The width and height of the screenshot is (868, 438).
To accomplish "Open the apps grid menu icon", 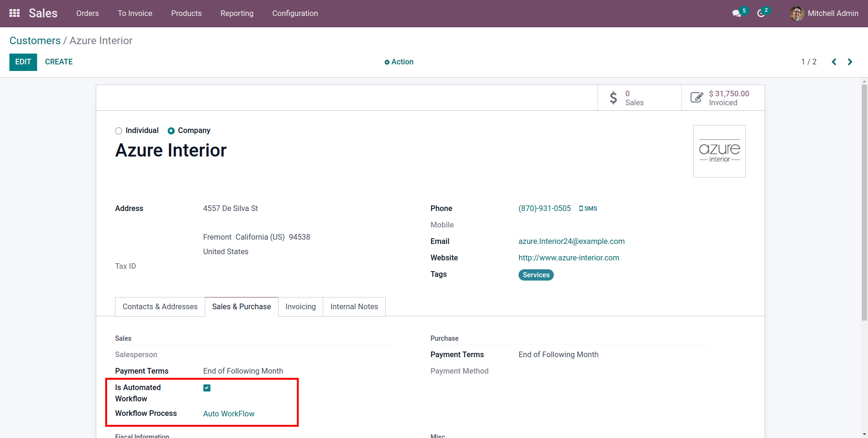I will 15,13.
